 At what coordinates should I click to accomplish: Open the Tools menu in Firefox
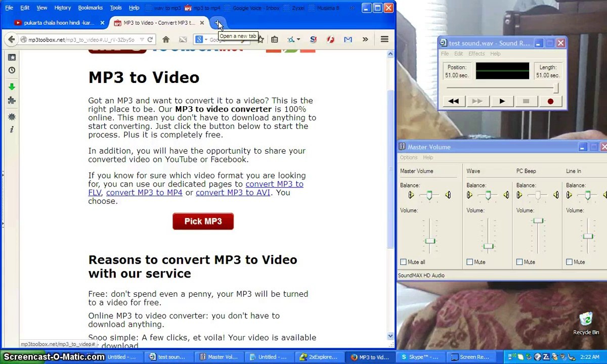[116, 8]
